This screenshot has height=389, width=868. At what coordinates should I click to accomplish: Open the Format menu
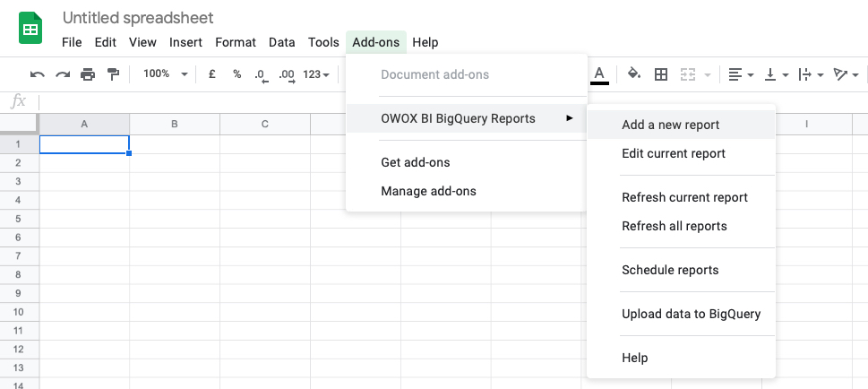(236, 42)
